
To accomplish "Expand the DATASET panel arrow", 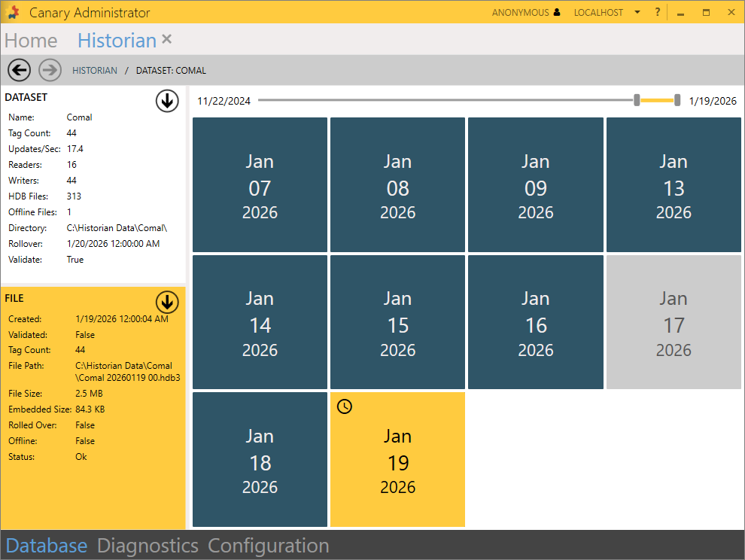I will point(167,101).
